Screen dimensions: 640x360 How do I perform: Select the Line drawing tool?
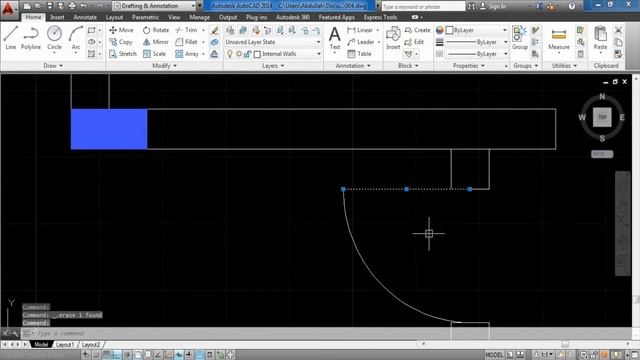[x=11, y=38]
